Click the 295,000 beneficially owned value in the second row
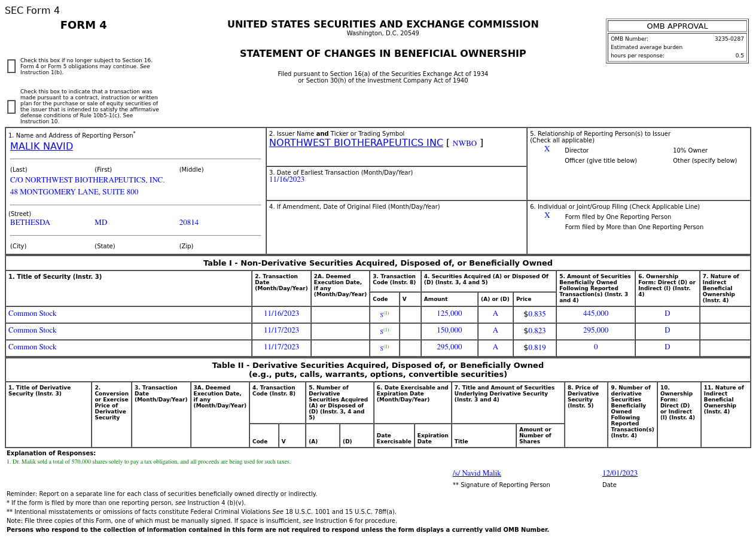 pyautogui.click(x=596, y=330)
